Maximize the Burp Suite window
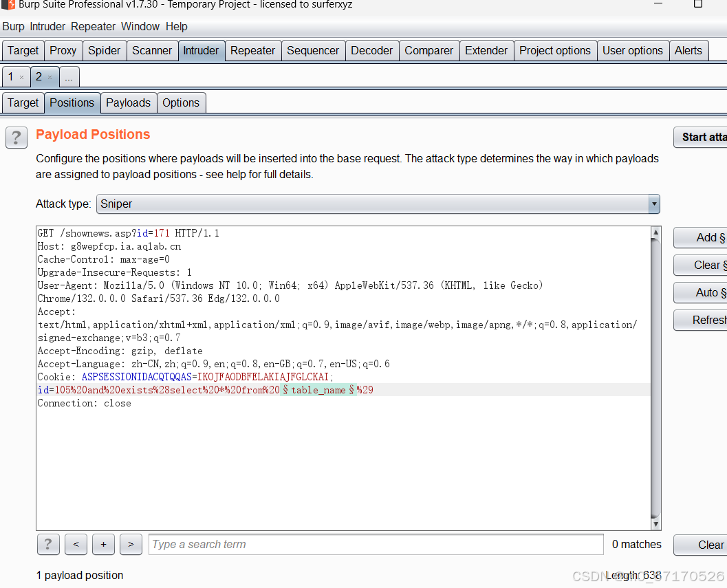This screenshot has width=727, height=588. 698,3
